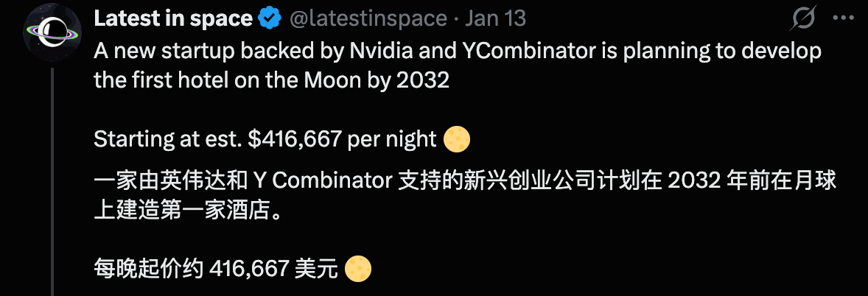Screen dimensions: 868x296
Task: Click the "Latest in space" display name
Action: [173, 20]
